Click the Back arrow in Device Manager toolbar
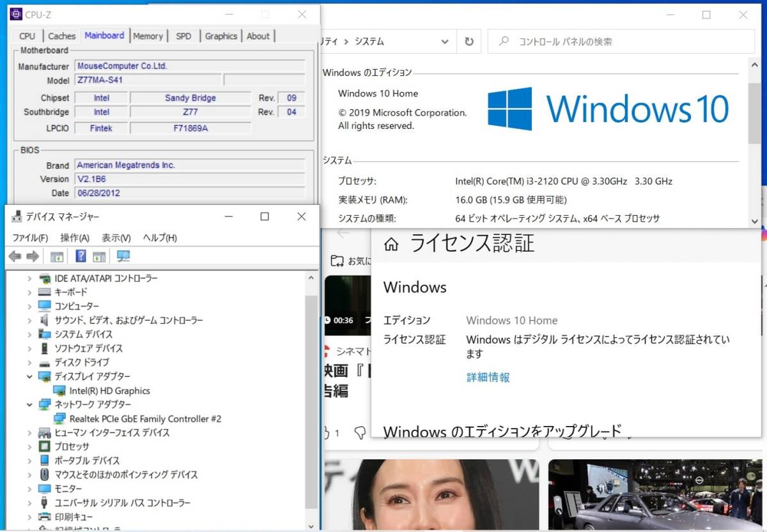The width and height of the screenshot is (767, 532). coord(15,256)
